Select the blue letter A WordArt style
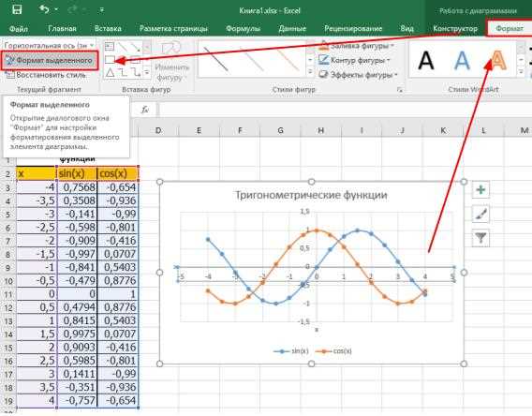This screenshot has height=416, width=532. (x=462, y=60)
